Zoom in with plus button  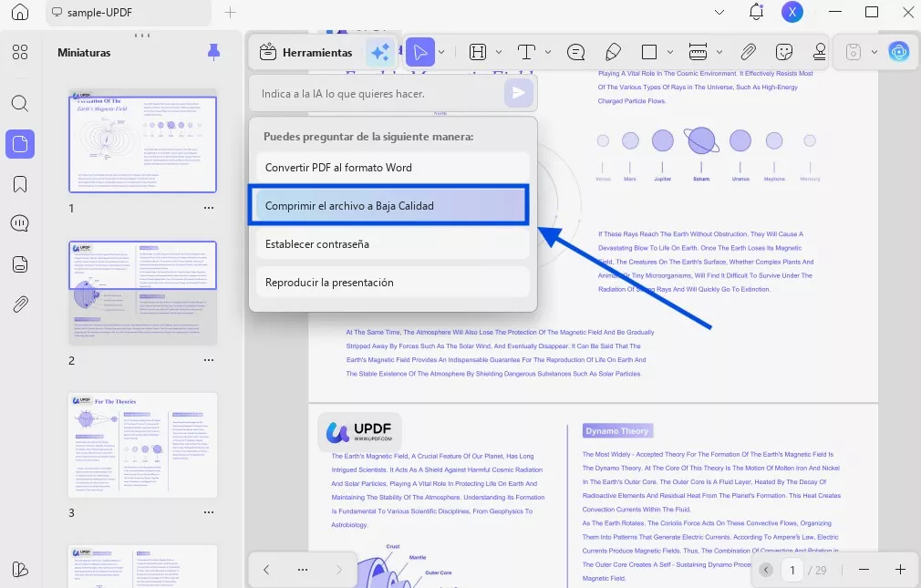pos(900,570)
